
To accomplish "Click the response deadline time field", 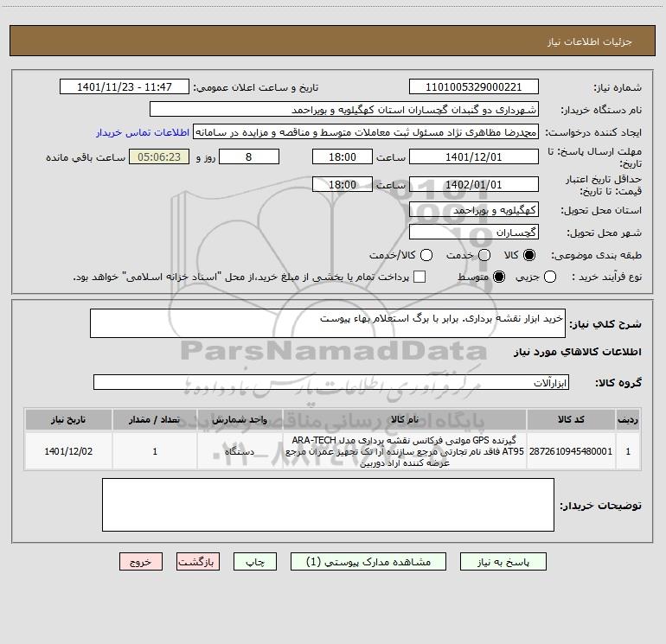I will click(343, 156).
